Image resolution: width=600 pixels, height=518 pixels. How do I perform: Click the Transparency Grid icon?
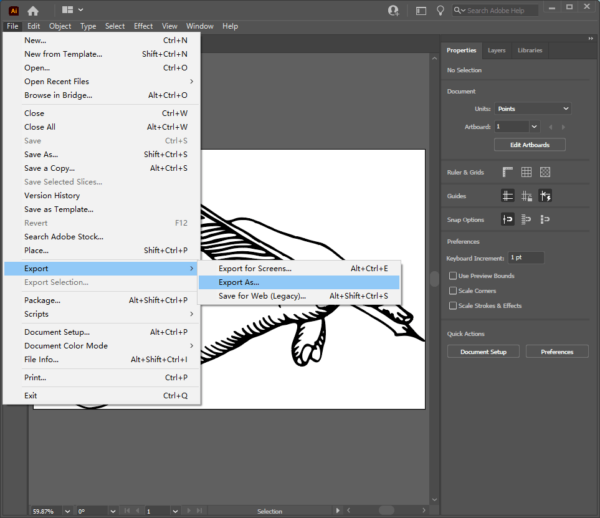click(x=545, y=172)
